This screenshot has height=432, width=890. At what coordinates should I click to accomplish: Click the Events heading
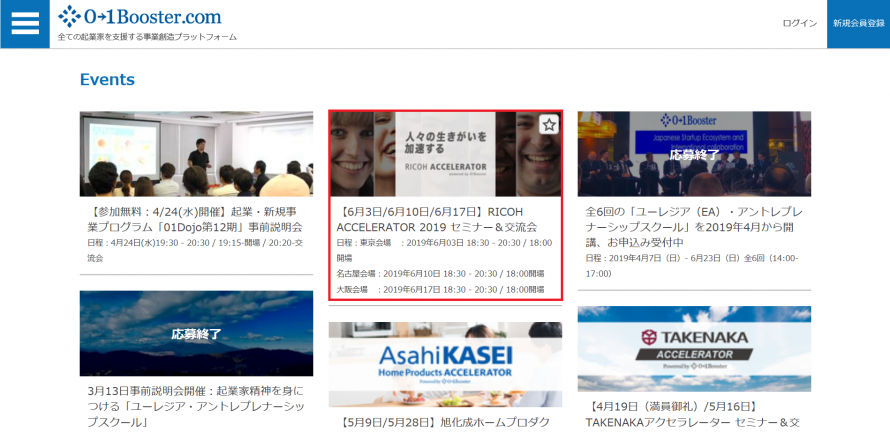(x=107, y=79)
